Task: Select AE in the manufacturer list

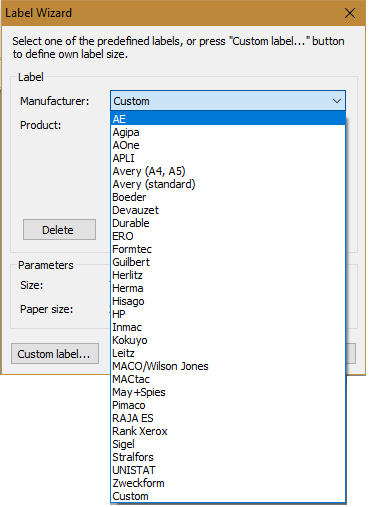Action: (x=228, y=119)
